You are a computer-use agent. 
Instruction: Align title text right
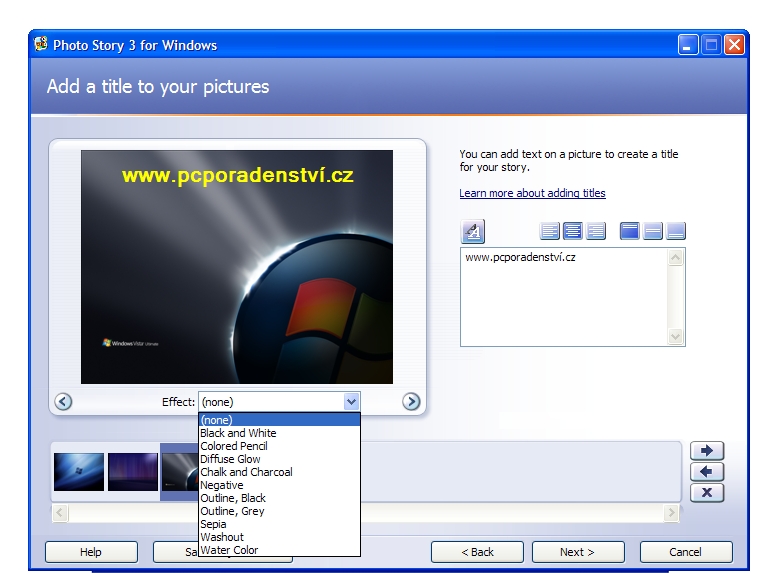pyautogui.click(x=596, y=231)
